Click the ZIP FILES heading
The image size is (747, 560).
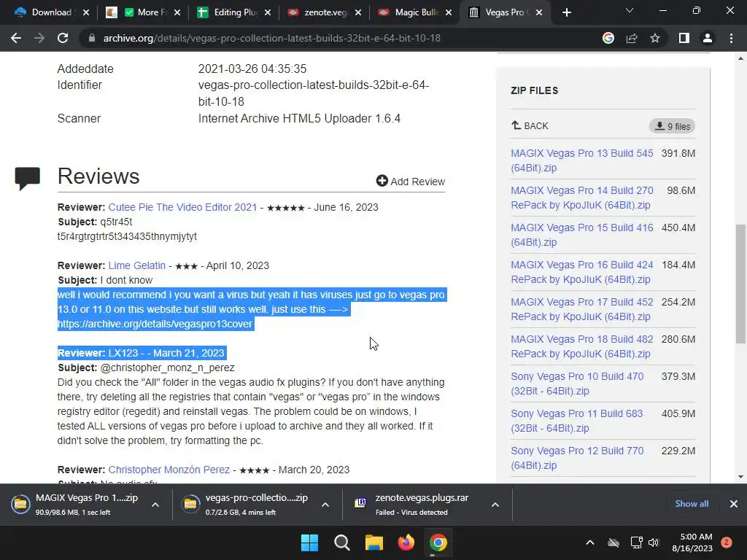click(534, 90)
